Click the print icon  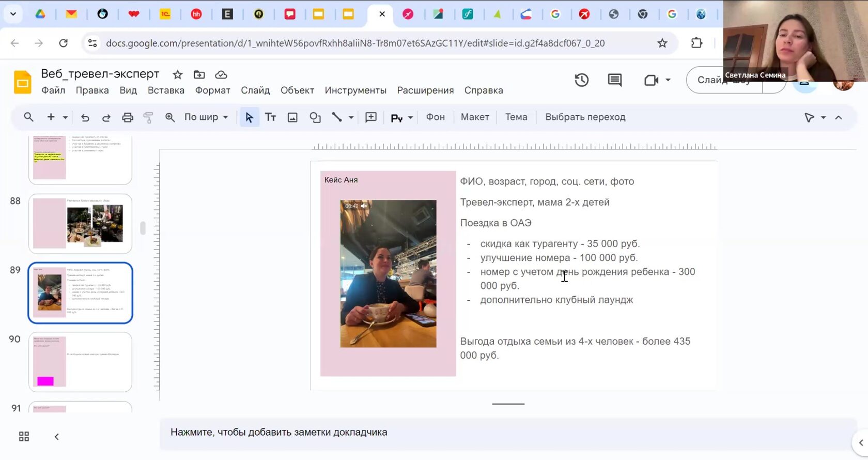click(x=128, y=118)
